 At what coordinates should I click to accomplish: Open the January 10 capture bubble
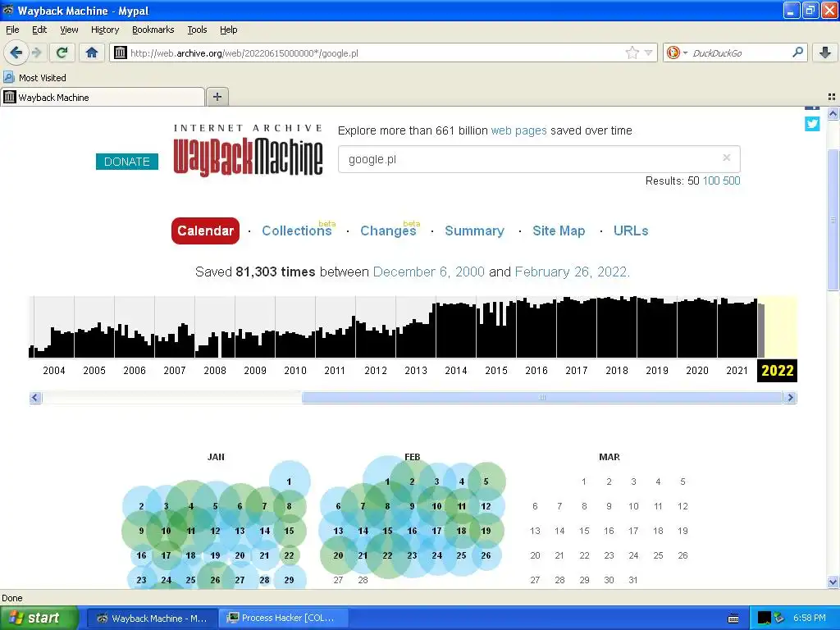point(166,531)
